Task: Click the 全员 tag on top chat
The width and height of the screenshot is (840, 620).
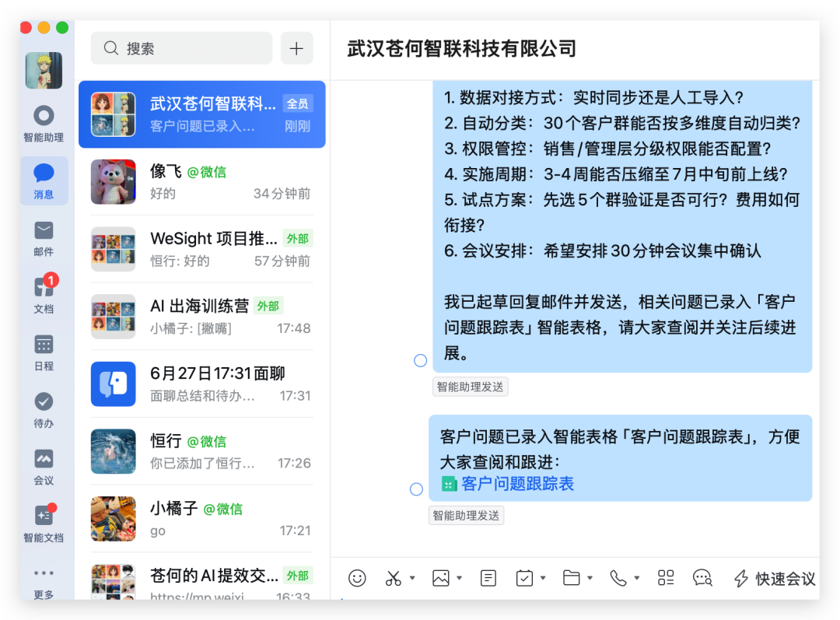Action: (297, 103)
